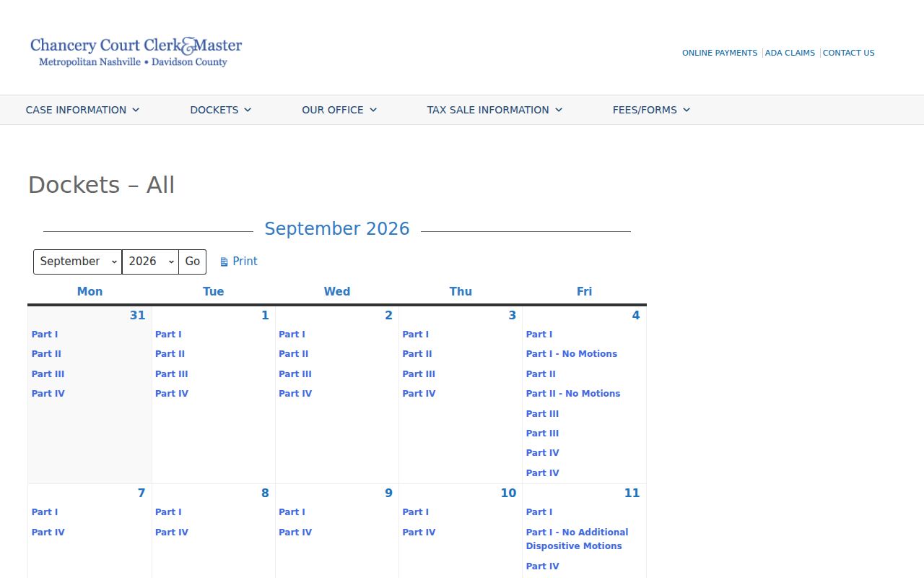Open the Fees/Forms menu
924x578 pixels.
[x=652, y=110]
